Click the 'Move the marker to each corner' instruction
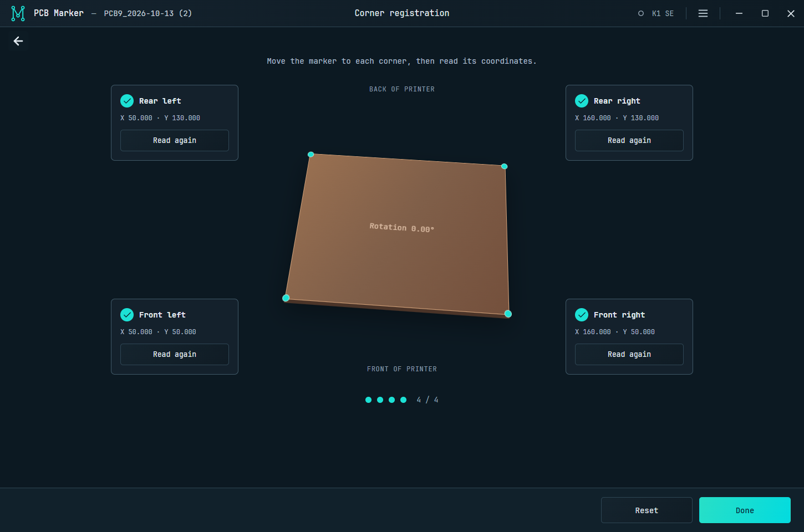This screenshot has width=804, height=532. coord(402,61)
